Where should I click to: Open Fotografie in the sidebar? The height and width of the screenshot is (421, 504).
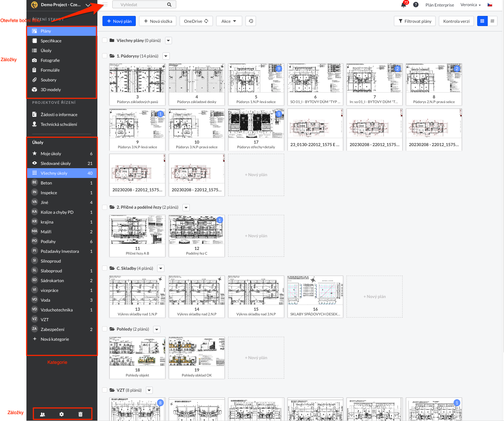click(x=50, y=60)
